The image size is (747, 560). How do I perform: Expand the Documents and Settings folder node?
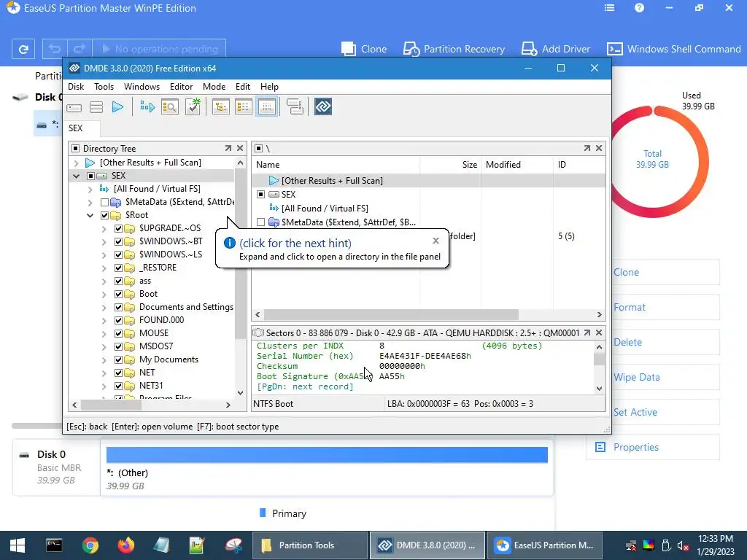point(104,308)
